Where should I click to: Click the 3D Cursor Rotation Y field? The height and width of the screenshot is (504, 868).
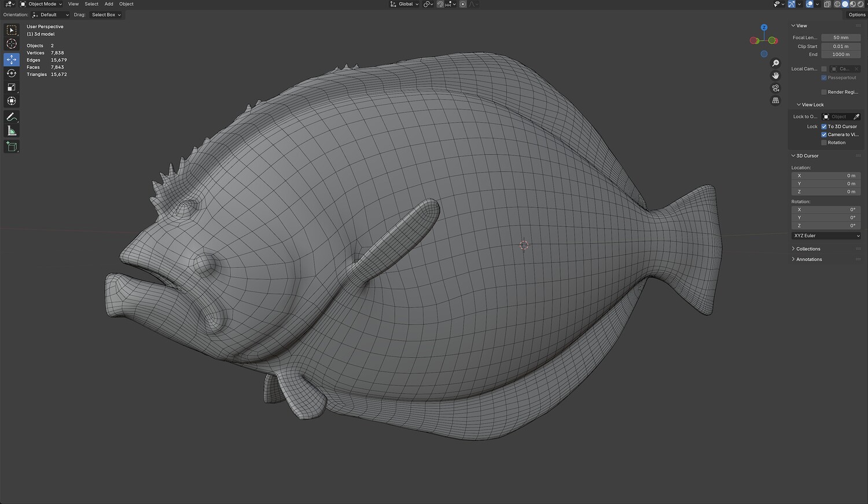pyautogui.click(x=826, y=218)
